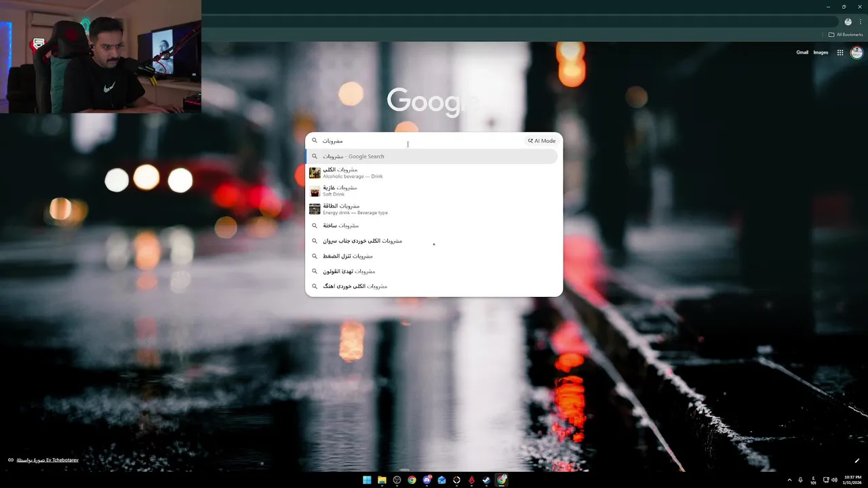Open Steam from taskbar

(x=486, y=480)
